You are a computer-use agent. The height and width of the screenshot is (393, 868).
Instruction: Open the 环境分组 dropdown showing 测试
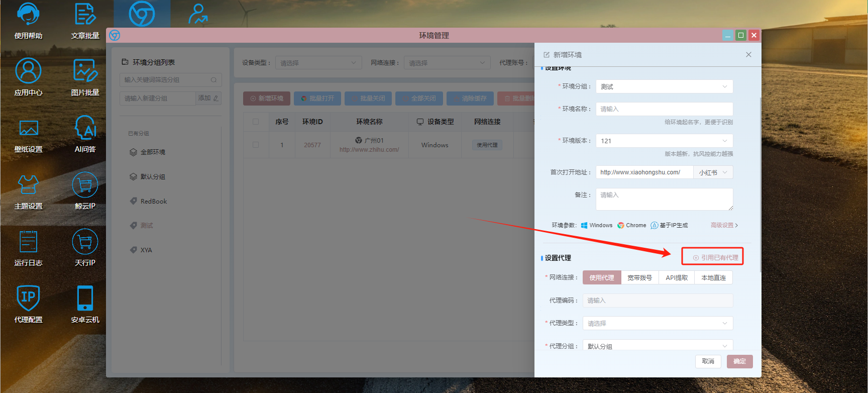664,86
